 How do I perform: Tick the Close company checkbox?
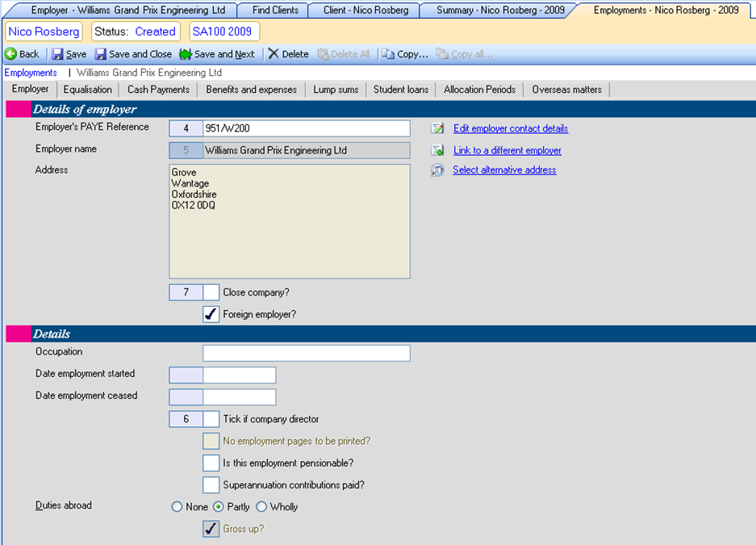pos(211,292)
